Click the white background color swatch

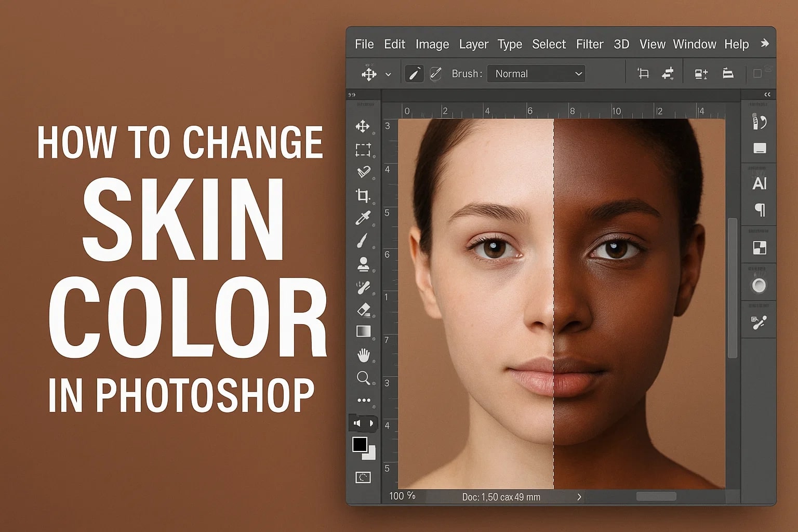[x=370, y=455]
